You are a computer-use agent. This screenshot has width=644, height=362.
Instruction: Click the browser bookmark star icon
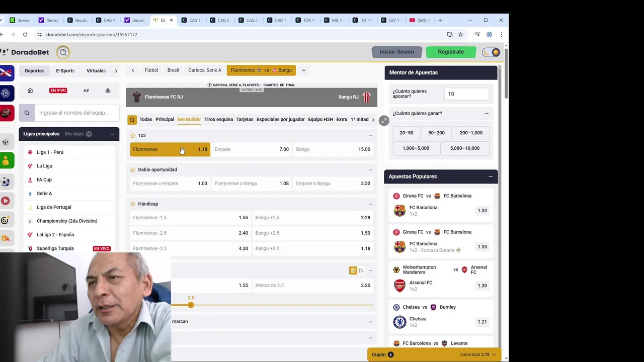(460, 35)
